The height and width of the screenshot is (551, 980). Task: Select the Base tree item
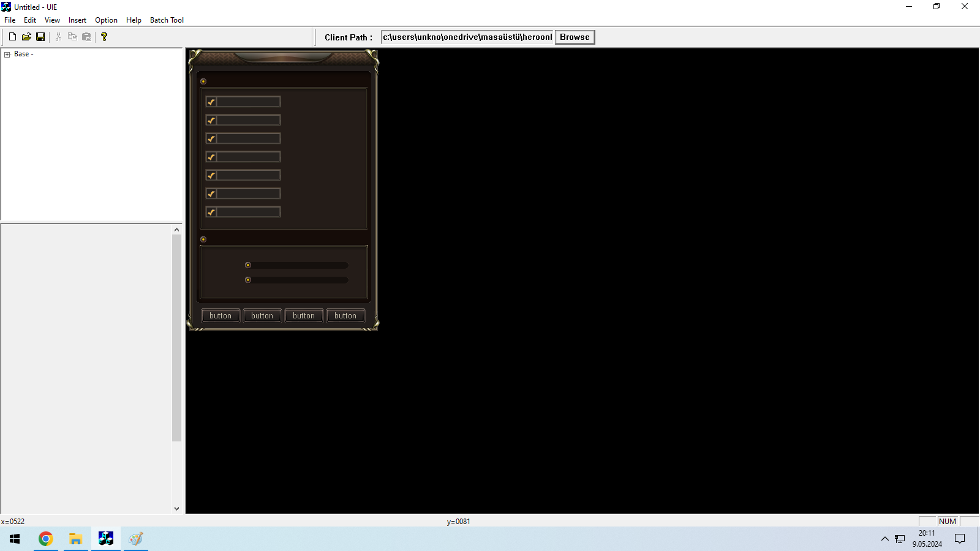tap(23, 54)
